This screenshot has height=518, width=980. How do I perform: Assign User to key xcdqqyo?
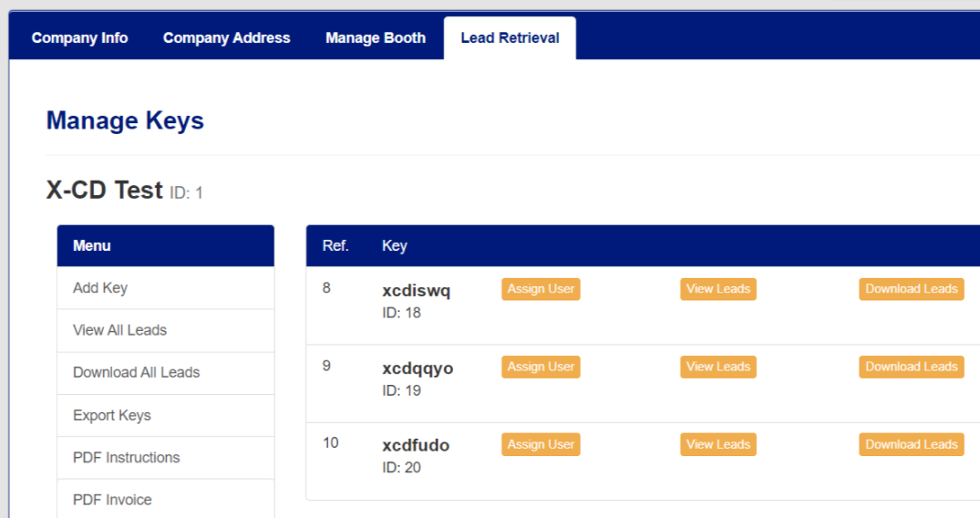point(541,367)
